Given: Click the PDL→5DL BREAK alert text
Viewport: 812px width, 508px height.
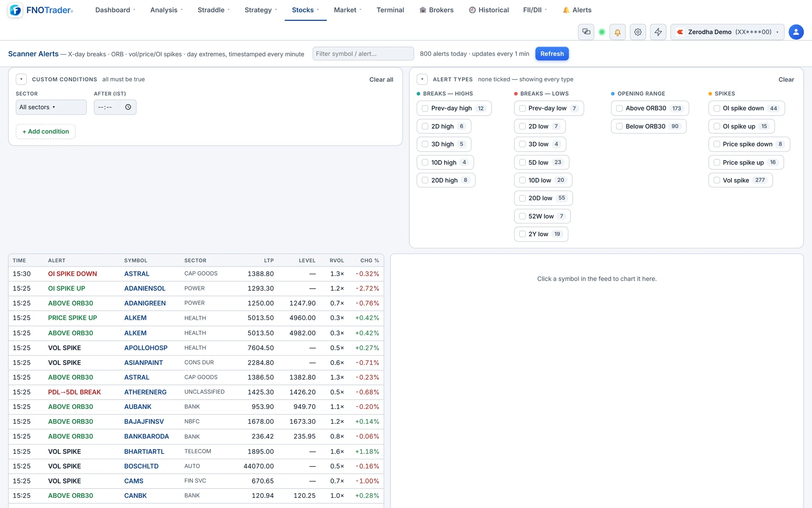Looking at the screenshot, I should [x=74, y=392].
